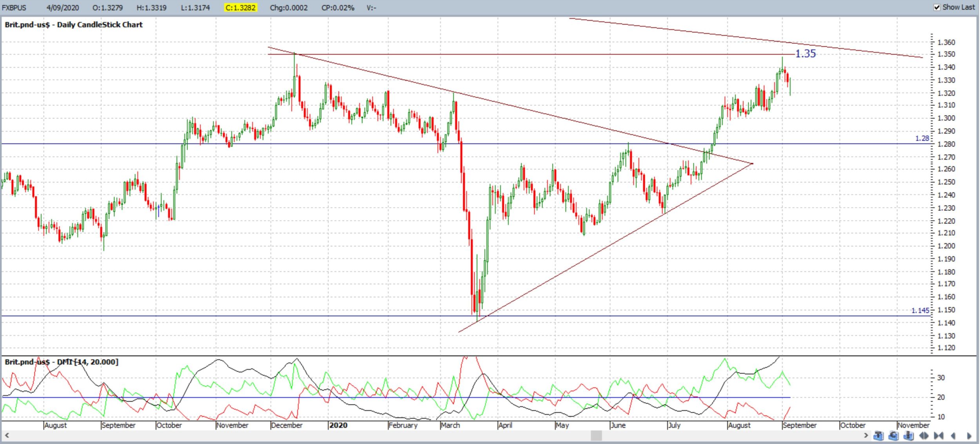The image size is (980, 444).
Task: Click the March label on time axis
Action: (450, 425)
